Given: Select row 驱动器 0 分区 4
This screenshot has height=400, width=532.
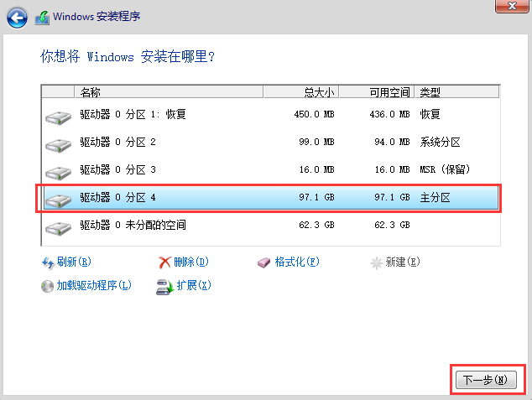Looking at the screenshot, I should coord(271,198).
